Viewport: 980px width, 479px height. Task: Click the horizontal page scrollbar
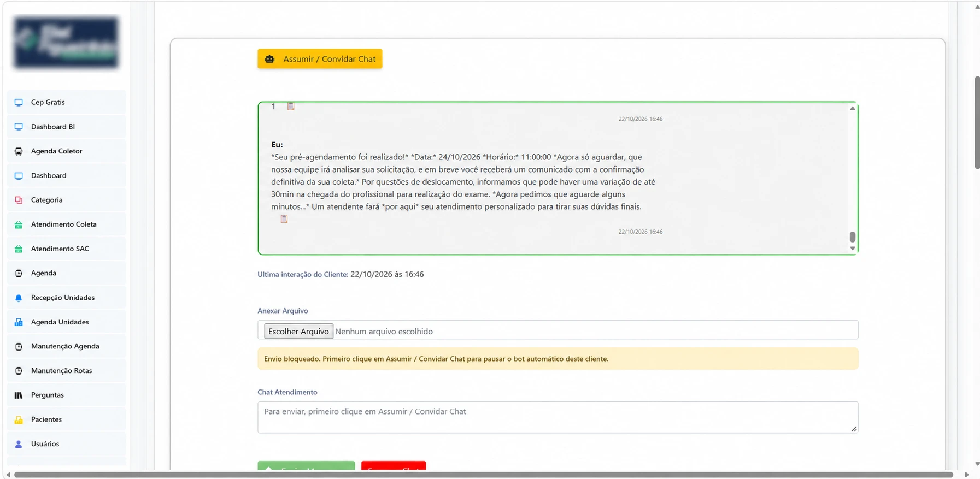[484, 475]
